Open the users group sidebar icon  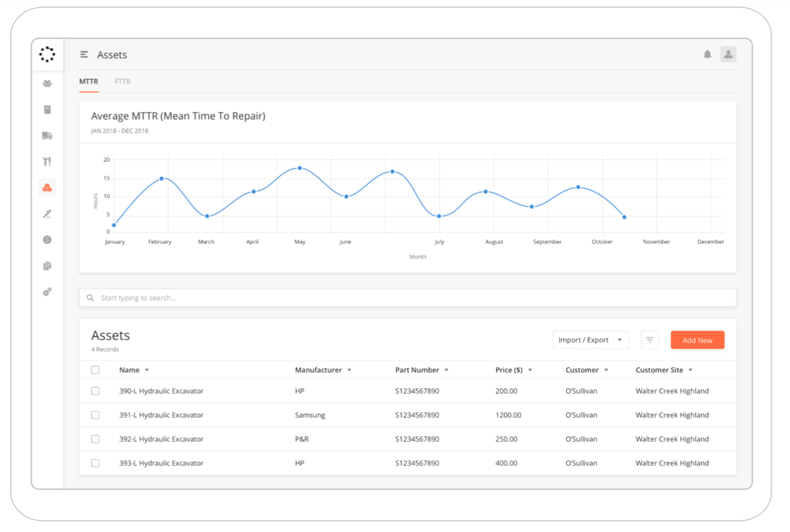tap(47, 83)
